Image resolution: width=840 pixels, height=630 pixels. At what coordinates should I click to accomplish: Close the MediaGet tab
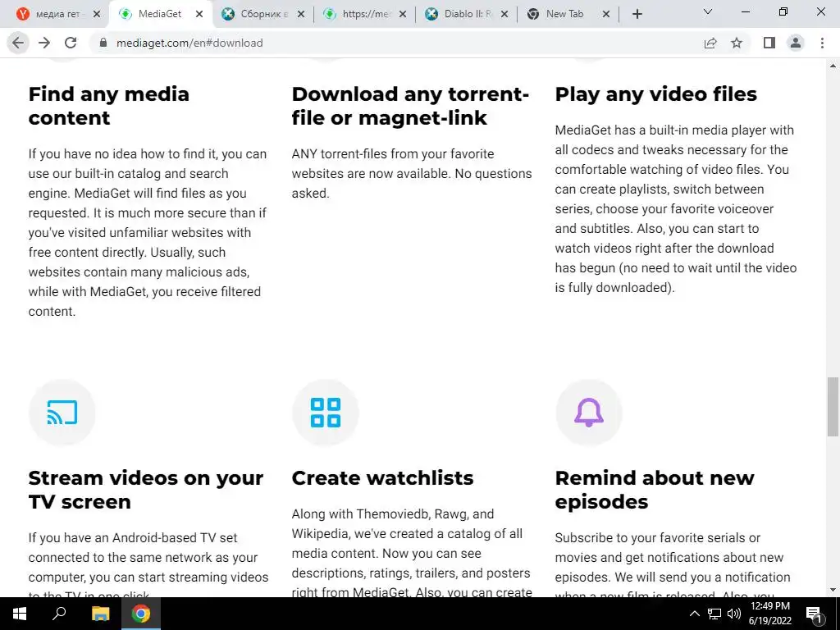point(199,14)
